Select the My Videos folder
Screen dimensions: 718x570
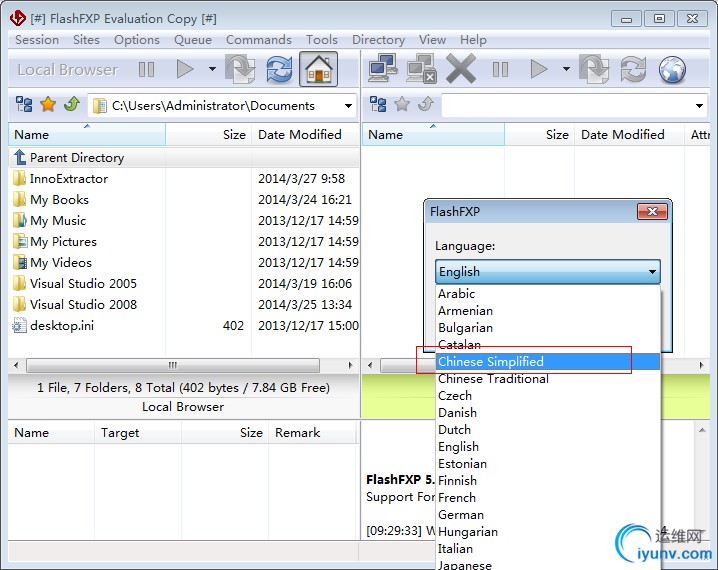point(184,263)
